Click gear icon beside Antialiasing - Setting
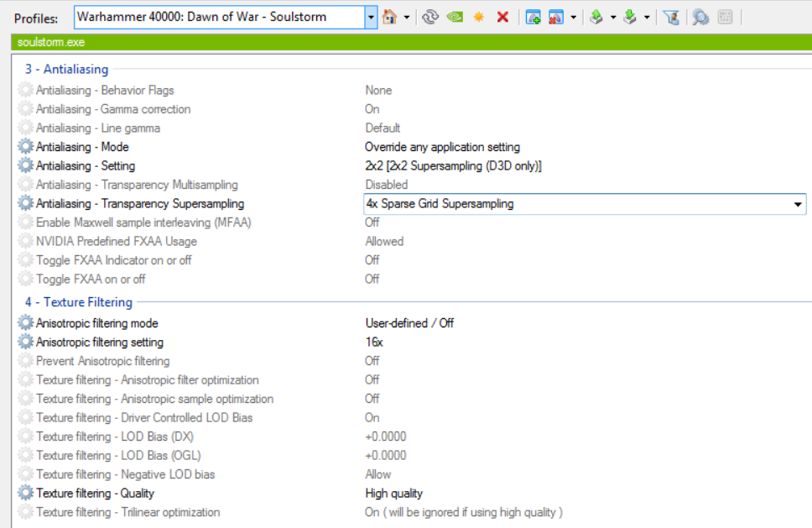 pos(25,166)
